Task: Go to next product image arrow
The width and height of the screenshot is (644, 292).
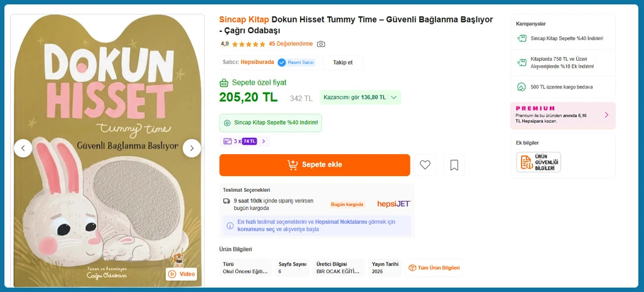Action: 191,148
